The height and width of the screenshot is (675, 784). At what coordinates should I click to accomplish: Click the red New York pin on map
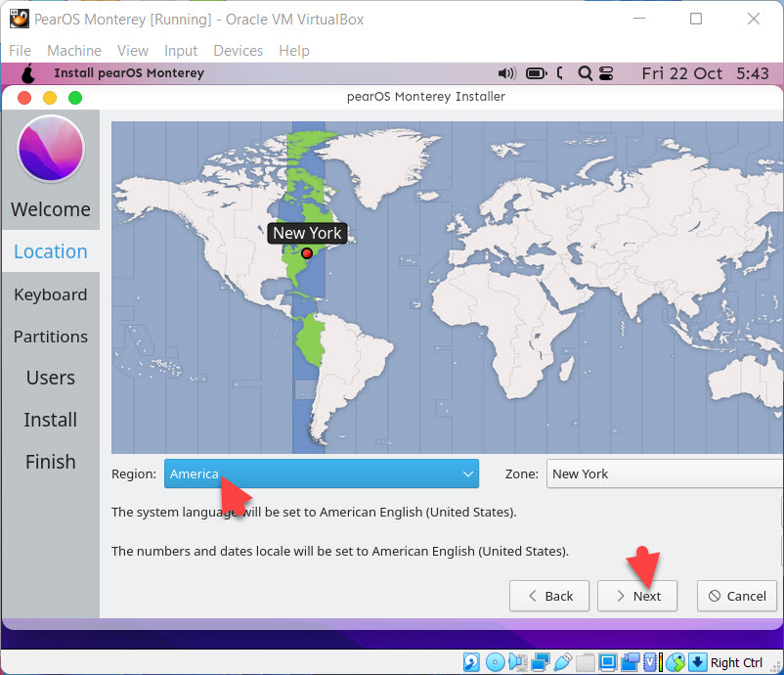307,253
